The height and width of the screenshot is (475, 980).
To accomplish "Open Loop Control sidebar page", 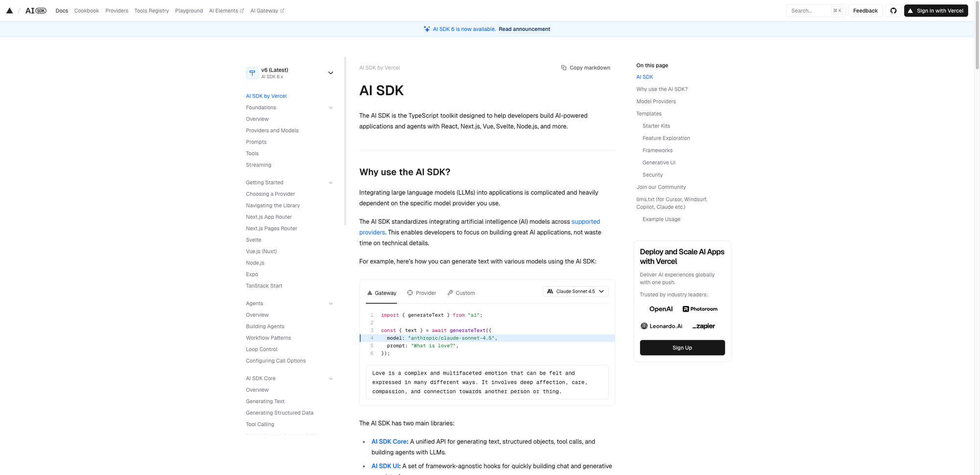I will tap(262, 350).
